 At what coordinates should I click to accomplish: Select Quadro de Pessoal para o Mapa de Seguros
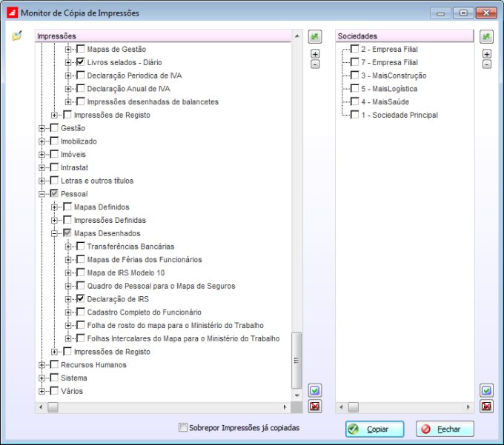pyautogui.click(x=161, y=286)
